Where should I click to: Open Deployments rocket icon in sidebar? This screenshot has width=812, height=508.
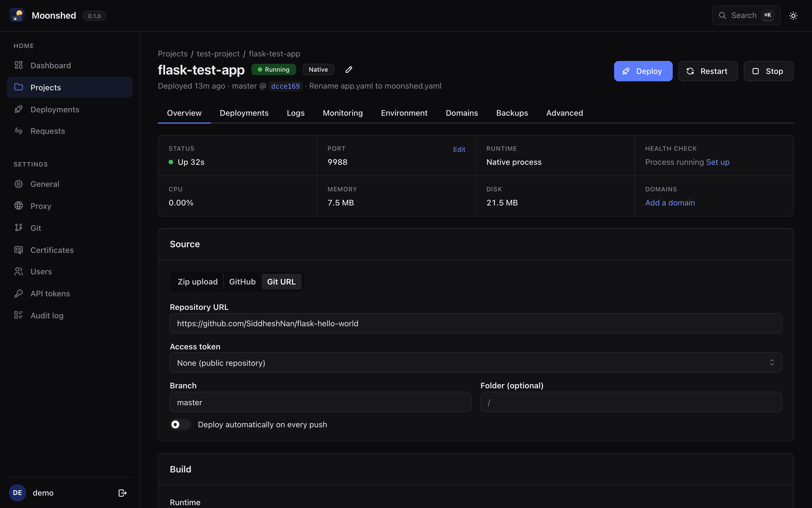(x=18, y=109)
